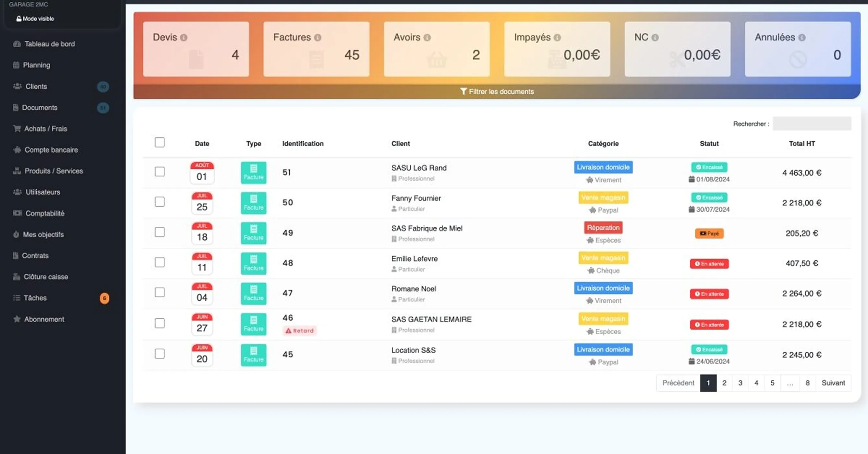
Task: Open Produits / Services section
Action: tap(54, 171)
